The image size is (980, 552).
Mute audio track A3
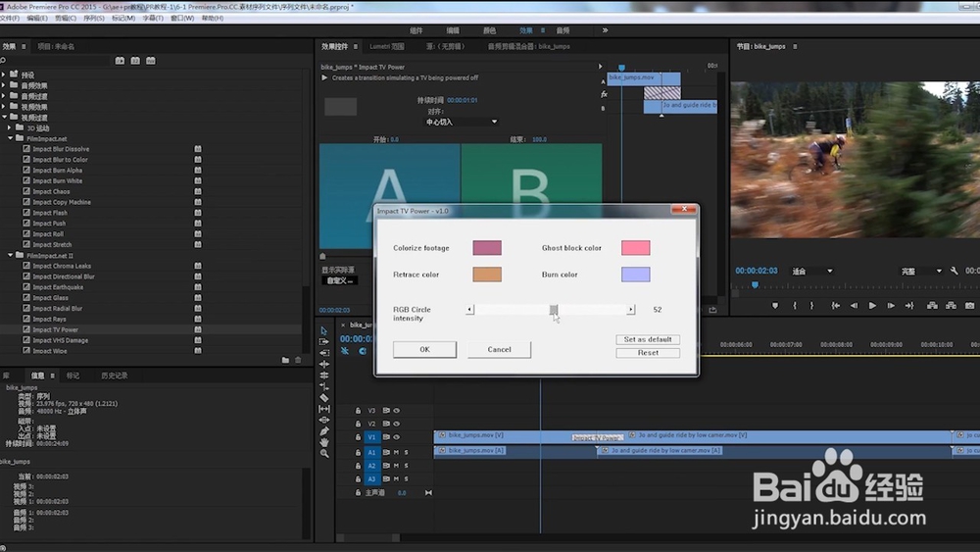(x=396, y=478)
